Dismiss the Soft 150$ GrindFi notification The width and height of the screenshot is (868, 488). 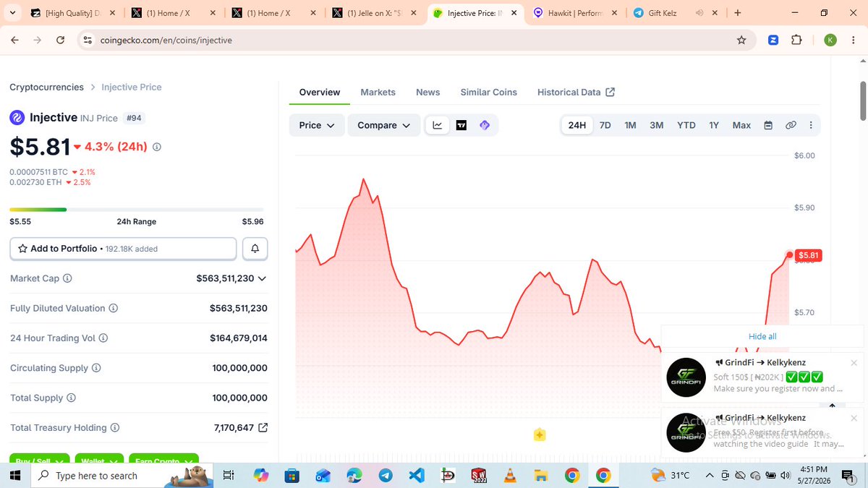pyautogui.click(x=854, y=362)
